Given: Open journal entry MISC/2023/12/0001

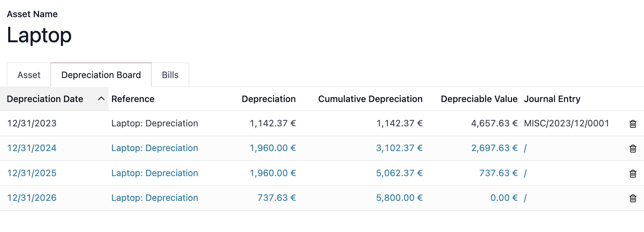Looking at the screenshot, I should coord(566,124).
